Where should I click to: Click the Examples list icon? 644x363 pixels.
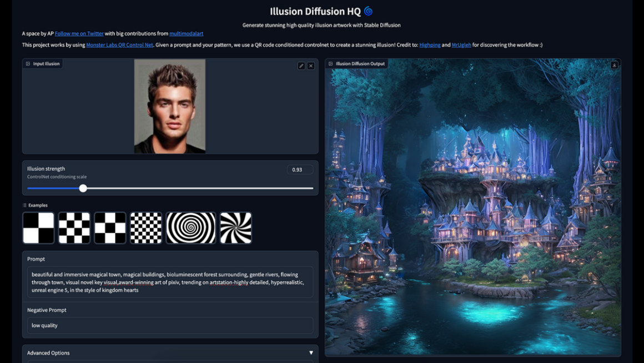[24, 205]
